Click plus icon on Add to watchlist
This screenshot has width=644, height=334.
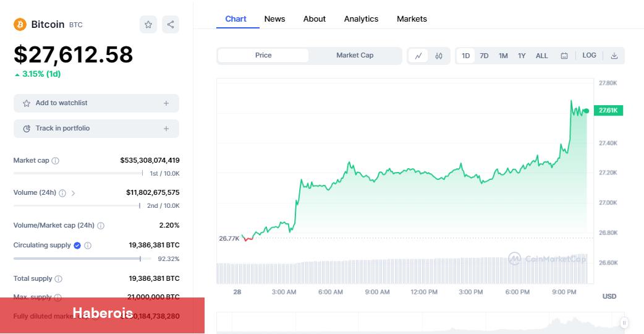(166, 103)
